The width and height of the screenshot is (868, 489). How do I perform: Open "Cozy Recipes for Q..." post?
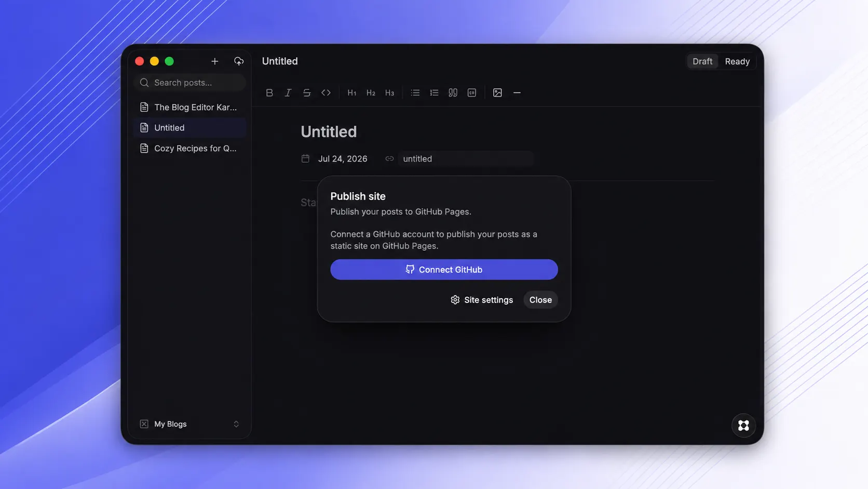pos(189,148)
